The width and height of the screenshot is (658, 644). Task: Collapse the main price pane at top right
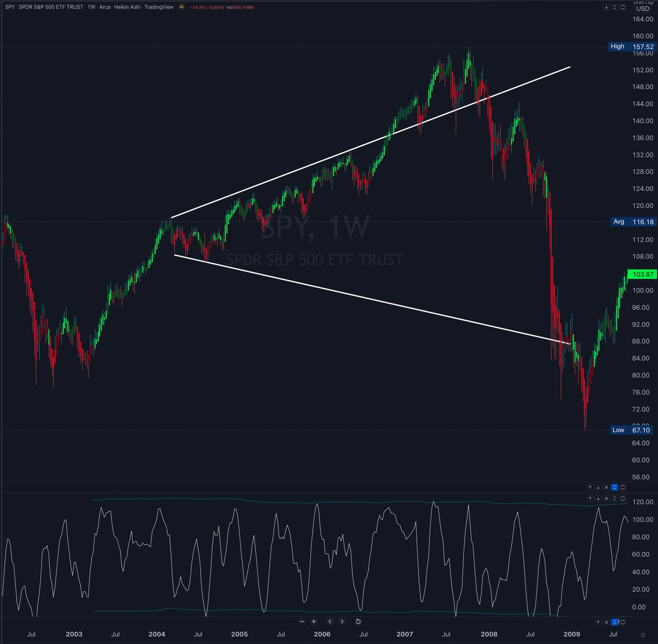click(614, 7)
